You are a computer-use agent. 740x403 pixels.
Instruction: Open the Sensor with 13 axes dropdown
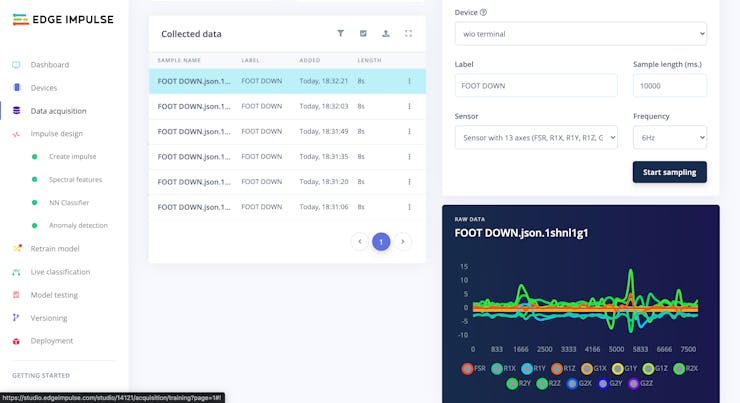coord(536,138)
